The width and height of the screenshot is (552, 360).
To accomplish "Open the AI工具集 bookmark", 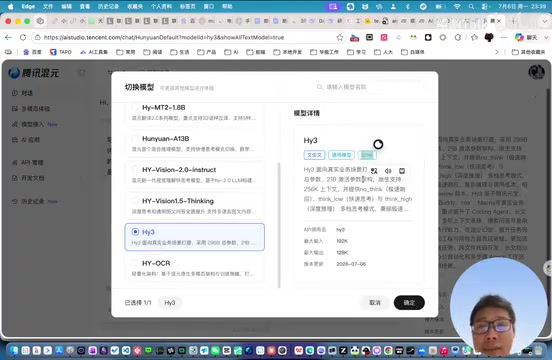I will (x=94, y=52).
